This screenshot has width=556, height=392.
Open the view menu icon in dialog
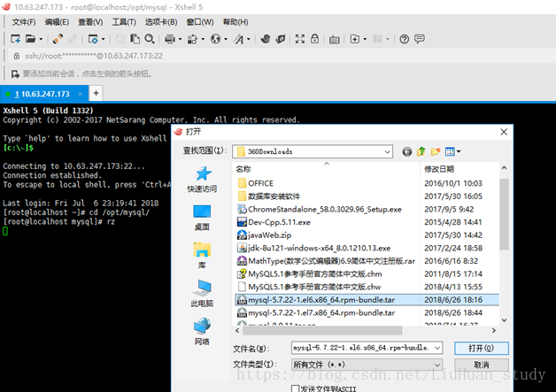pyautogui.click(x=452, y=151)
